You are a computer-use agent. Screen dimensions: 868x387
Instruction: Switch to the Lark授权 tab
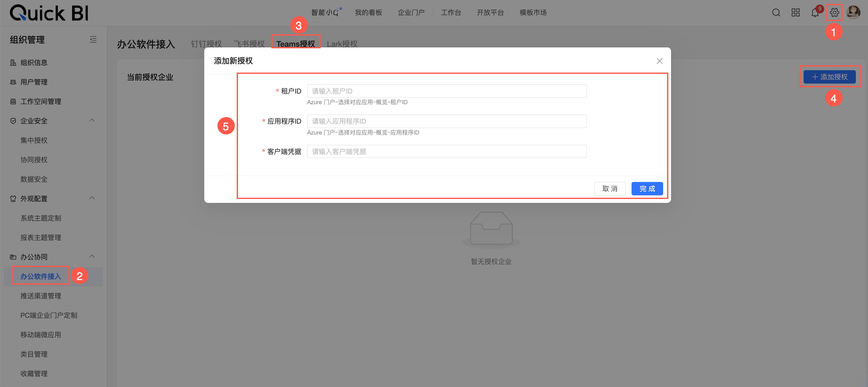(x=342, y=44)
